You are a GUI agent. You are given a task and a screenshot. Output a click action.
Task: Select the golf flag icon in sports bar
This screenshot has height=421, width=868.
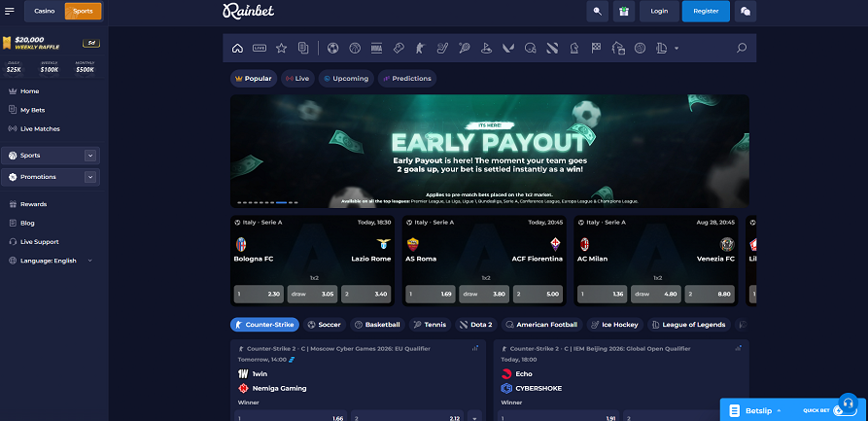click(x=486, y=49)
